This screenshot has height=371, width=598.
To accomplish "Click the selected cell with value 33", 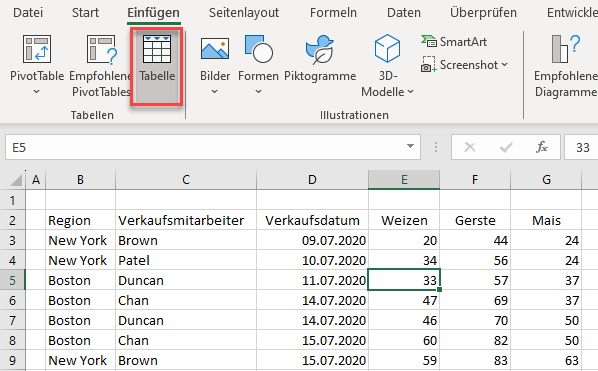I will 404,280.
